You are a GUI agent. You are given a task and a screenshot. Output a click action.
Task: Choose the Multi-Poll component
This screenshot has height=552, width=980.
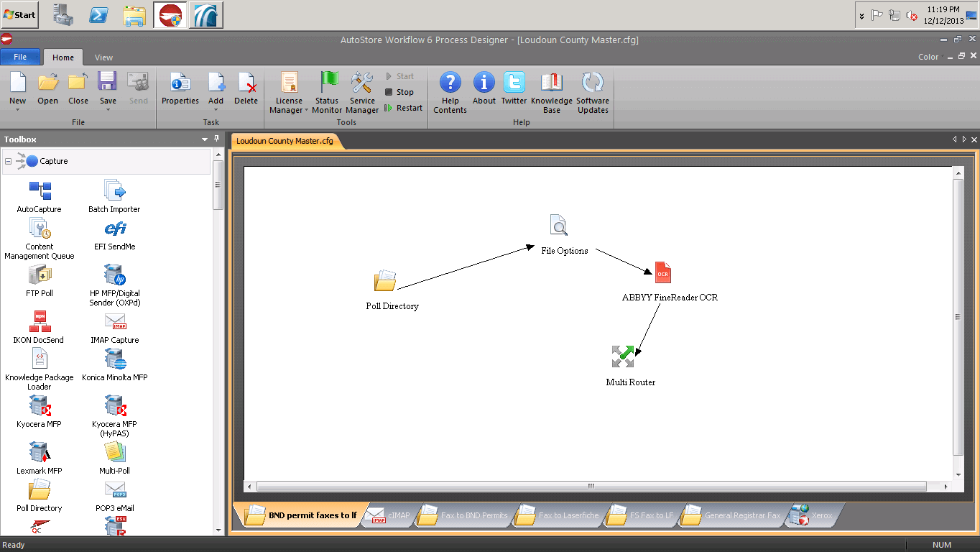[x=115, y=459]
